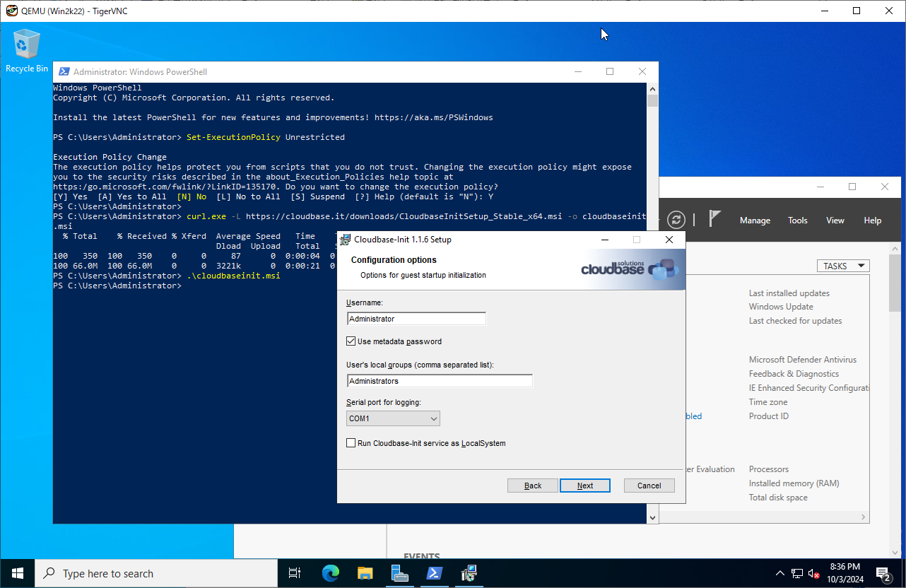This screenshot has height=588, width=906.
Task: Click the Cloudbase-Init setup title bar icon
Action: click(345, 240)
